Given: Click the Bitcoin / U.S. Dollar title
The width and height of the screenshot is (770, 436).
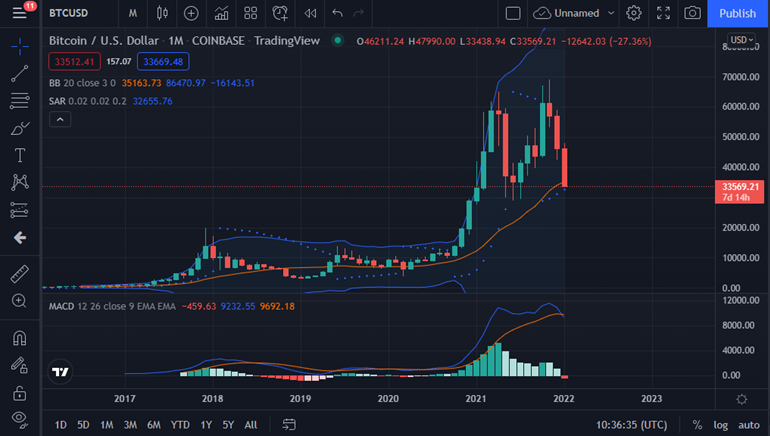Looking at the screenshot, I should [104, 41].
